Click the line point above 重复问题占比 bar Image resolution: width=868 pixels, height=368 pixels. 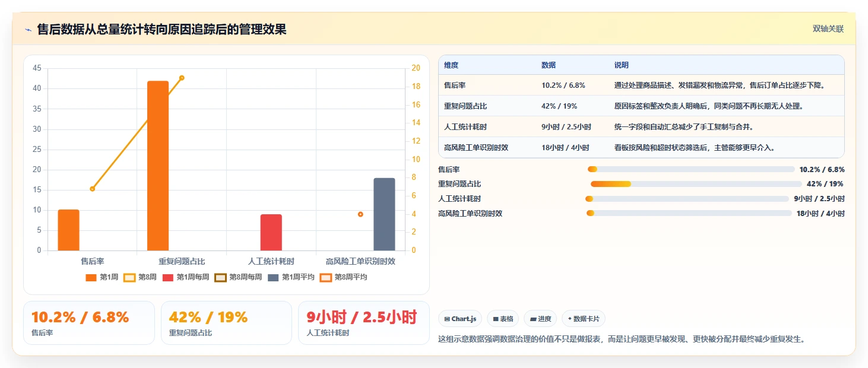point(182,78)
